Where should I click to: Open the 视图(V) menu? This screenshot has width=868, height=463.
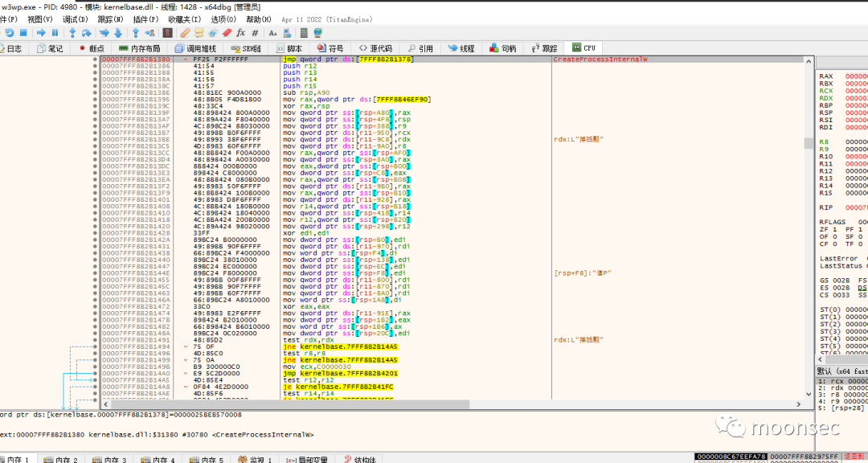click(x=40, y=19)
